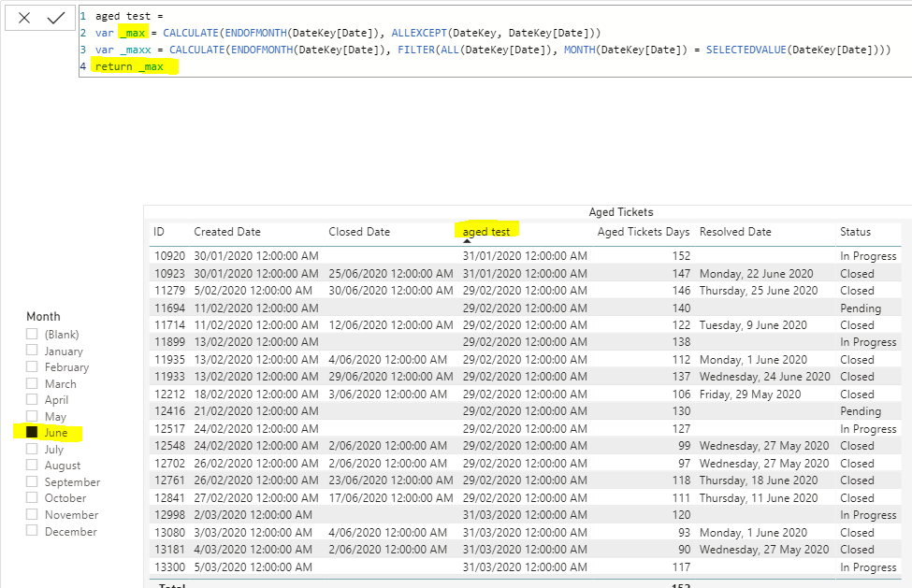Sort by Closed Date column header

pyautogui.click(x=359, y=232)
